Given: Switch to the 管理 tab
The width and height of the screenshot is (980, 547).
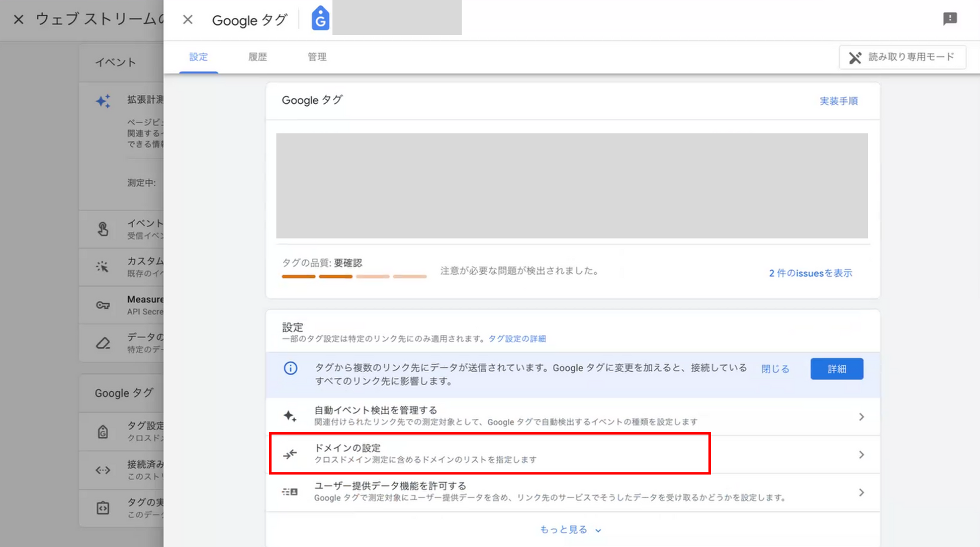Looking at the screenshot, I should click(x=317, y=57).
